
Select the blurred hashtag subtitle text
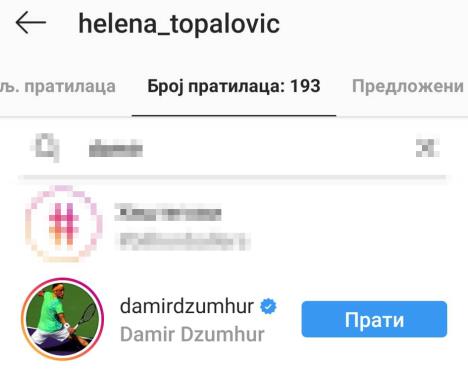point(184,240)
